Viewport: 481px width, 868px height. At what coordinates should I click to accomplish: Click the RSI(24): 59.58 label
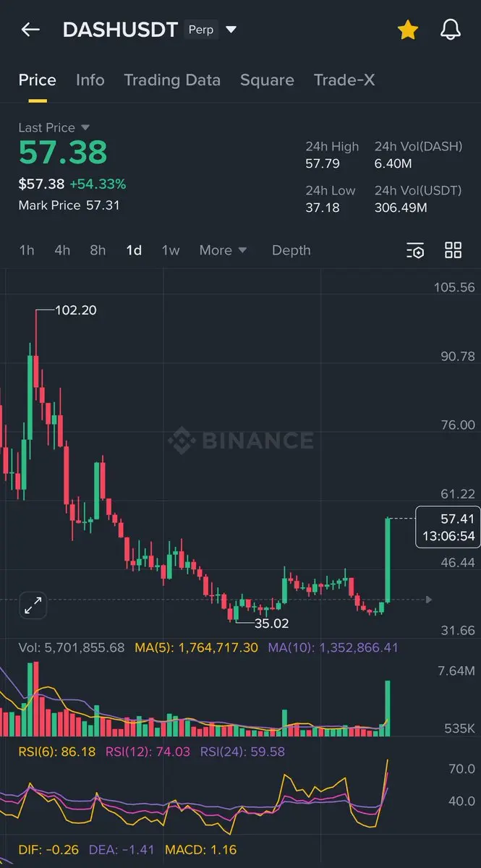point(242,752)
